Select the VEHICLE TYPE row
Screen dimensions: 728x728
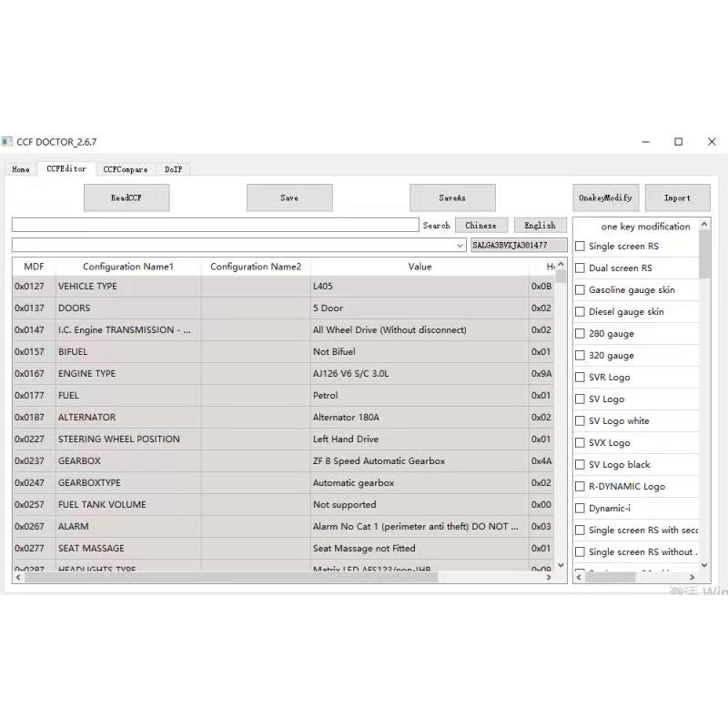(x=283, y=286)
